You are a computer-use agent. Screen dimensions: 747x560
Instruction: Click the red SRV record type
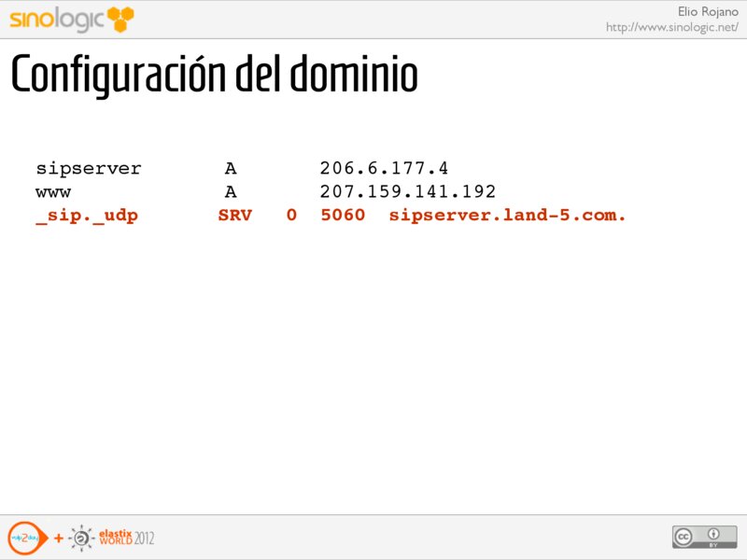235,216
